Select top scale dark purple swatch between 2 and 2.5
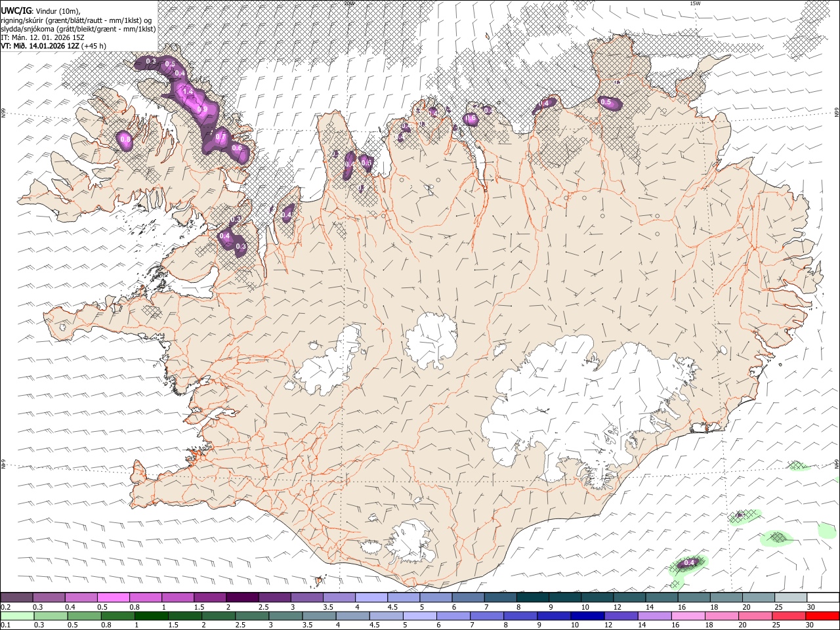The width and height of the screenshot is (840, 630). [x=242, y=597]
